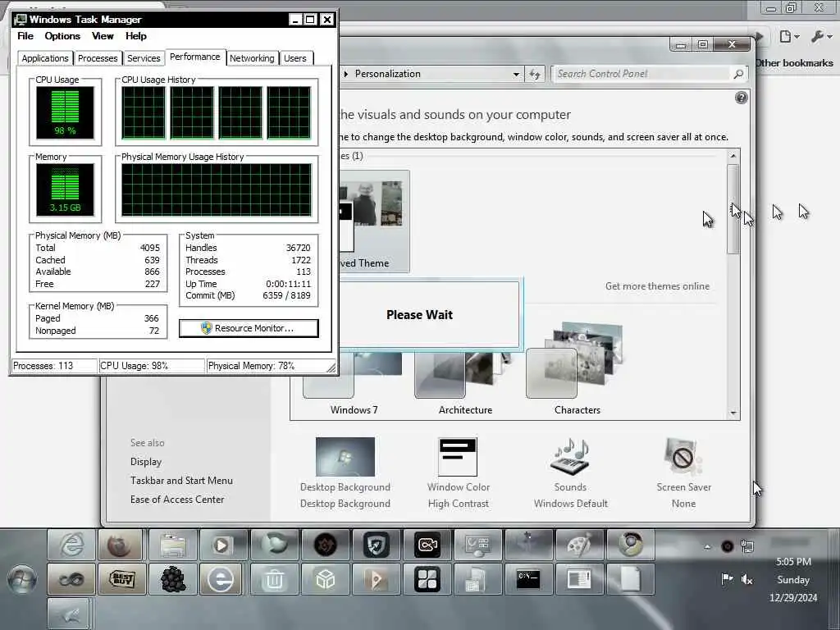Viewport: 840px width, 630px height.
Task: Click the themes list scroll-down arrow
Action: coord(733,413)
